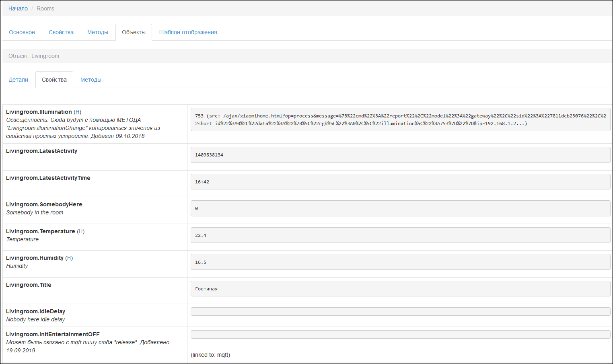This screenshot has height=364, width=613.
Task: Open history link next to Livingroom.Illumination
Action: [x=77, y=112]
